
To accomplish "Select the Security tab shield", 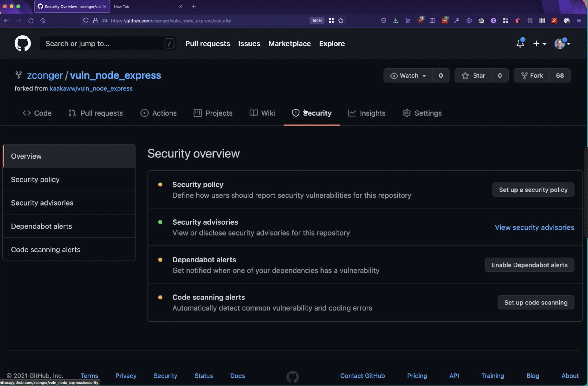I will click(296, 113).
